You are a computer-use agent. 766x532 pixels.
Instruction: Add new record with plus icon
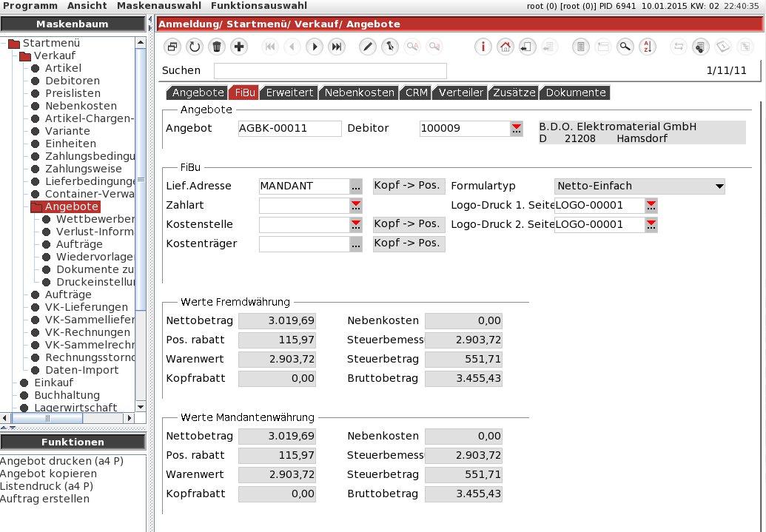238,47
